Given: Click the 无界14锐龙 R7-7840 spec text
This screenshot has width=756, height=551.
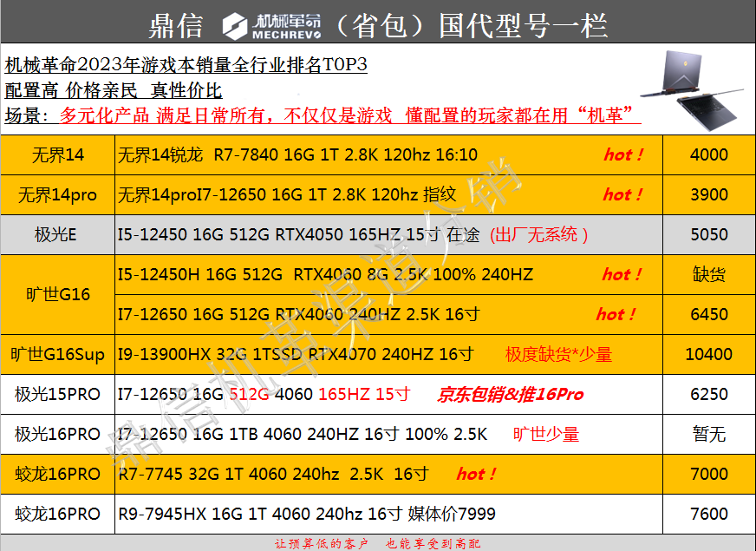Looking at the screenshot, I should 297,154.
